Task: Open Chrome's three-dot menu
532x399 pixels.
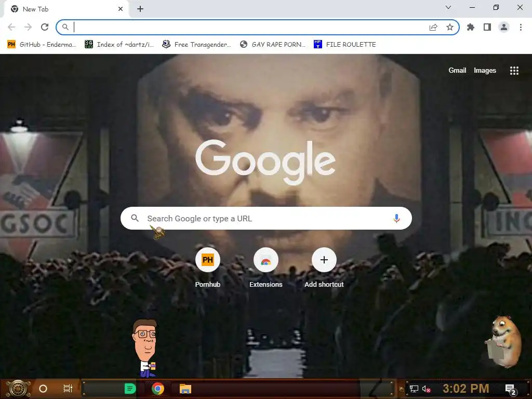Action: tap(521, 27)
